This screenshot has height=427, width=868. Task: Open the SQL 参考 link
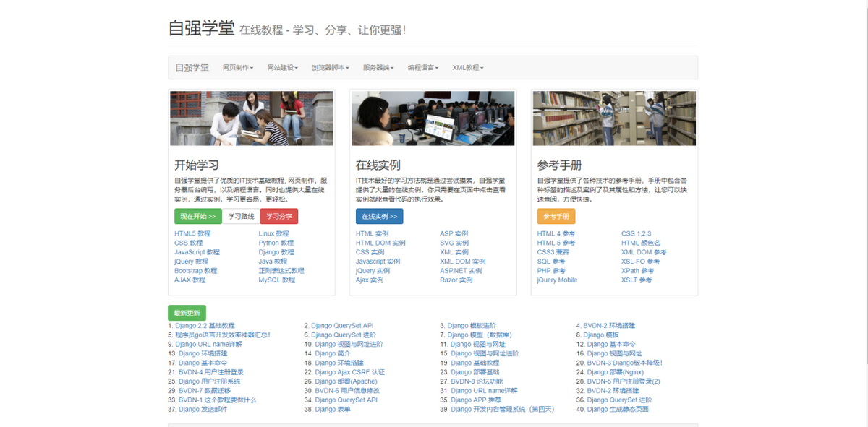click(551, 262)
